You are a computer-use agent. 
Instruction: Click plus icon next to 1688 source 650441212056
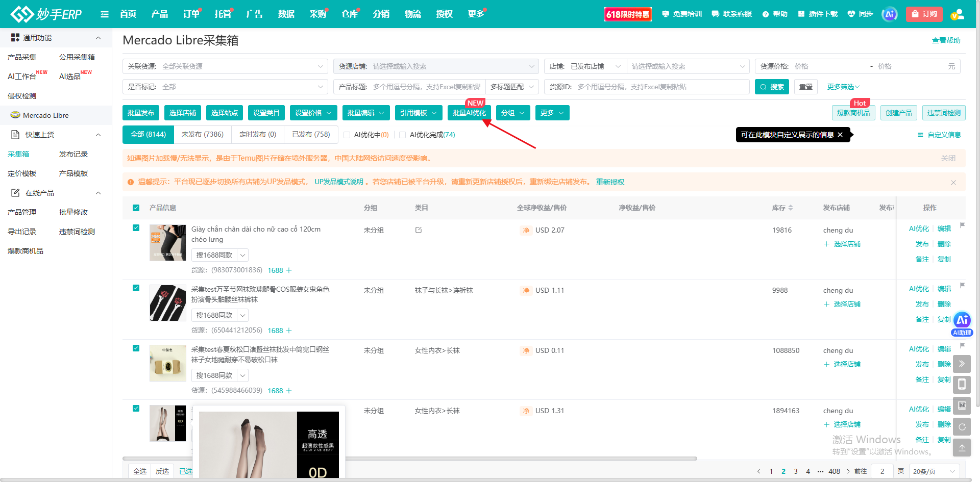coord(289,331)
